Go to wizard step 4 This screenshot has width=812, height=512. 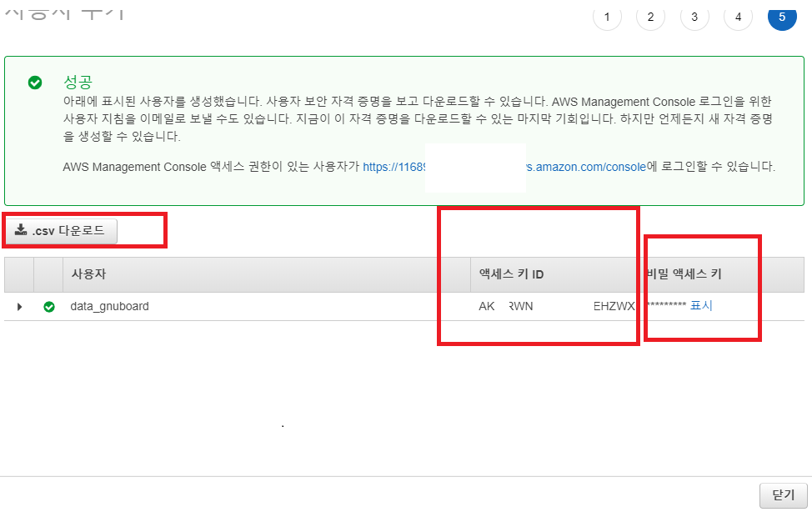(x=738, y=17)
